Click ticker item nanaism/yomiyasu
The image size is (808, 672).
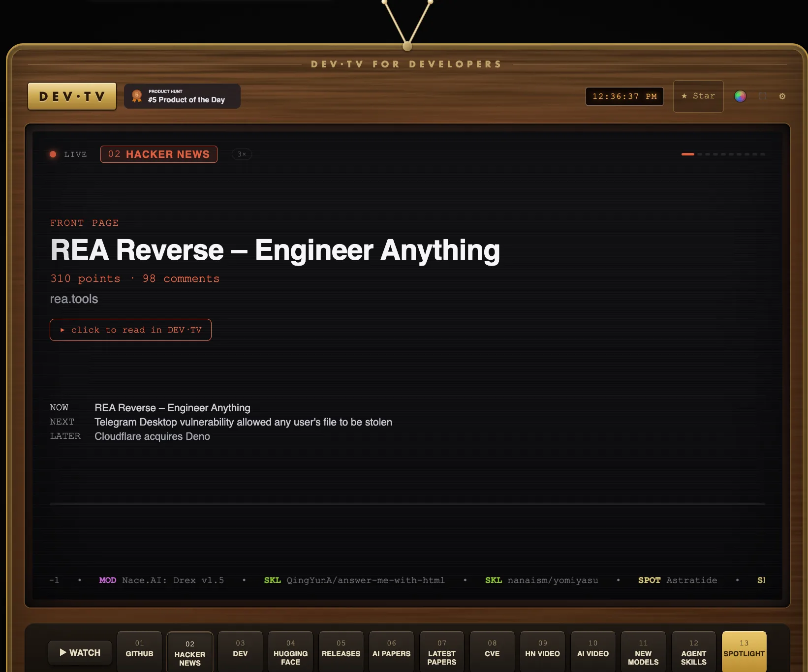pyautogui.click(x=542, y=580)
